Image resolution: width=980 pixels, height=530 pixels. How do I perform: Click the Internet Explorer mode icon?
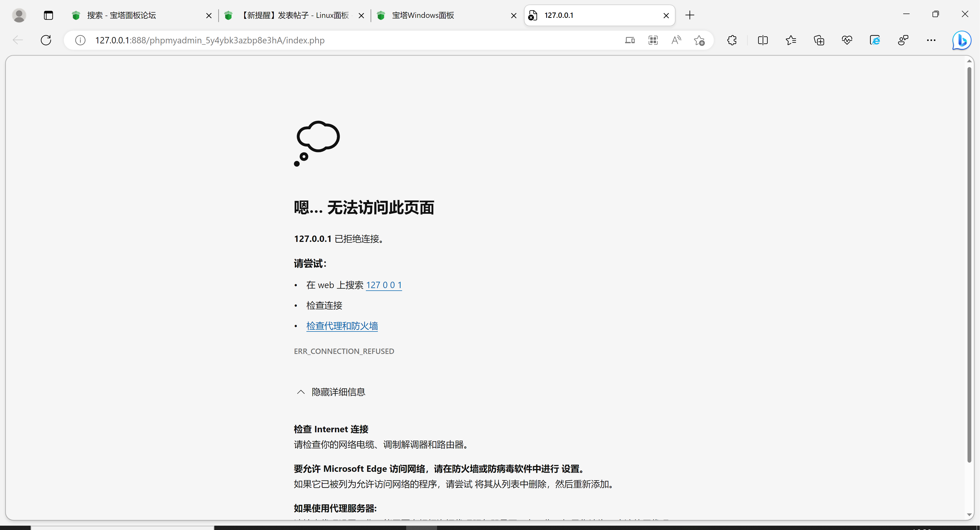tap(875, 40)
